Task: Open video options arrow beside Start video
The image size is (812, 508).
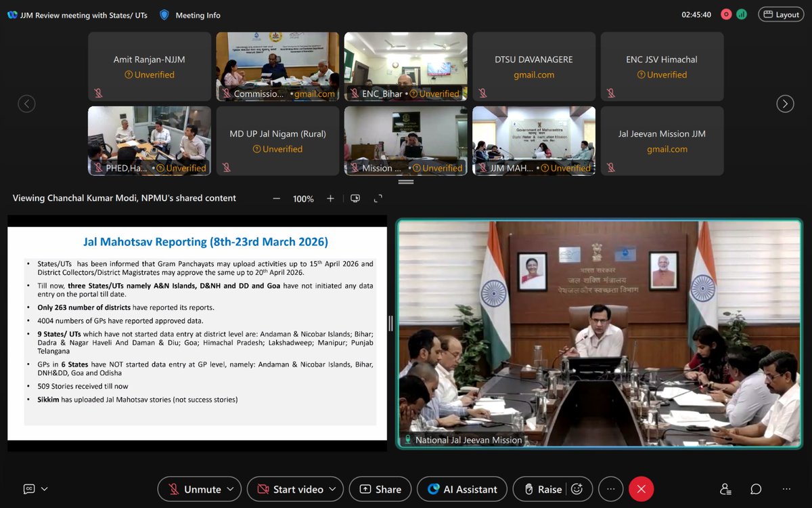Action: coord(334,489)
